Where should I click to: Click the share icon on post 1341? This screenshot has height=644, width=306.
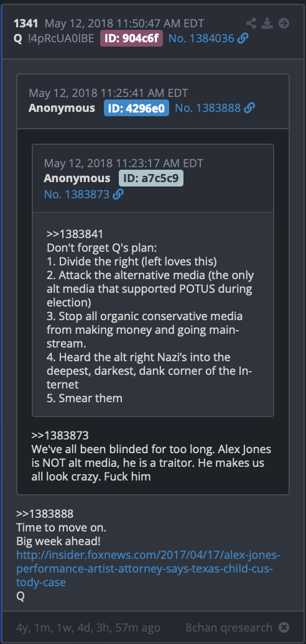click(x=251, y=24)
